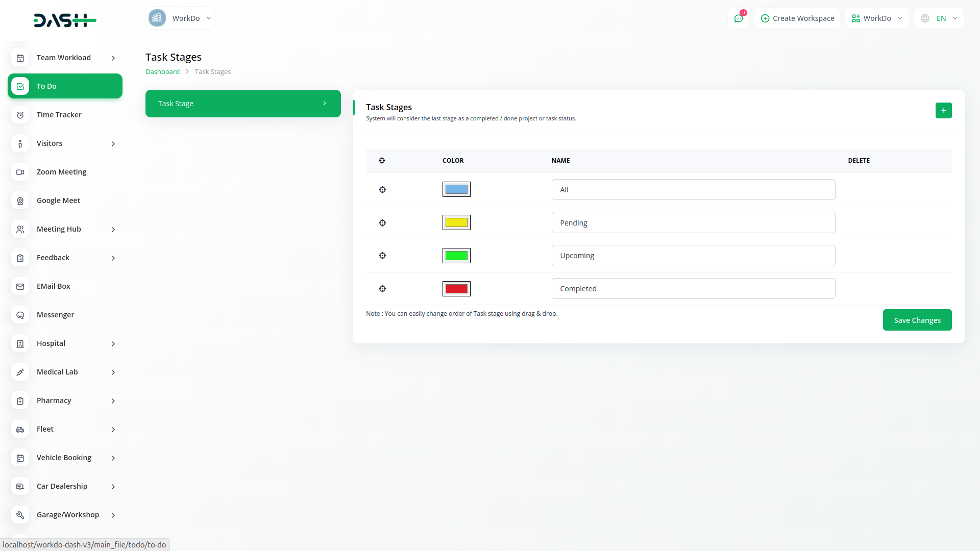Click the drag handle icon for Pending row

tap(382, 223)
